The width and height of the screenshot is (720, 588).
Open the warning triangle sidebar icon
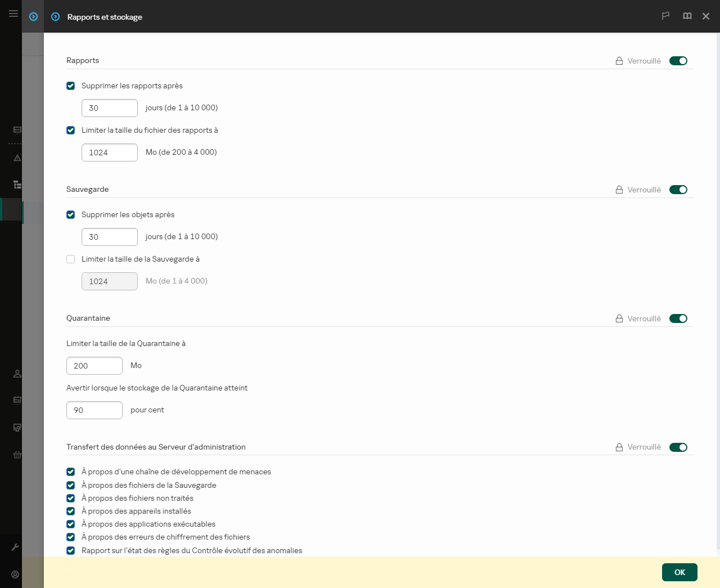click(17, 158)
